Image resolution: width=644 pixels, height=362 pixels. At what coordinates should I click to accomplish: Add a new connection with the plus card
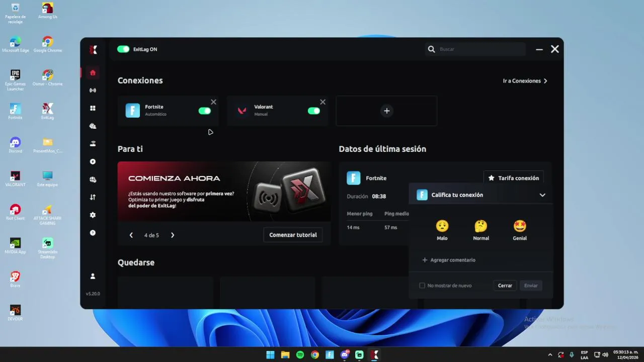[x=386, y=111]
